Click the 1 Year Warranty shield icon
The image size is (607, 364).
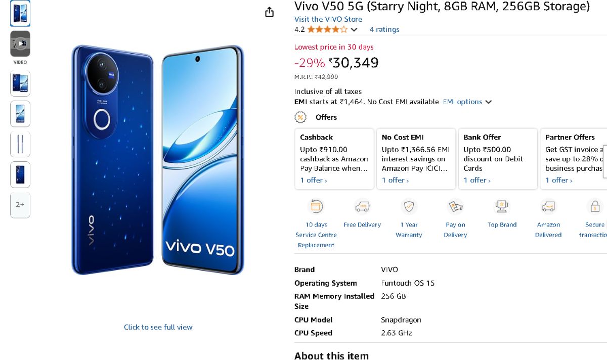tap(409, 206)
